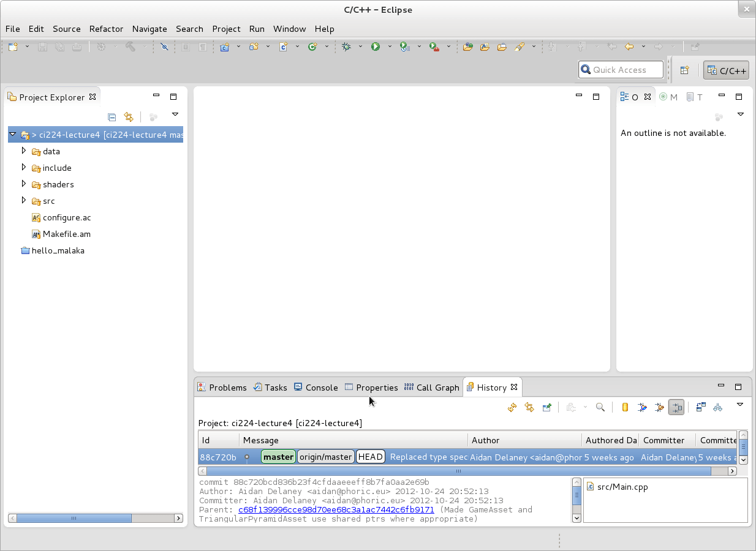Click the Find magnifier icon in History toolbar

click(x=600, y=407)
